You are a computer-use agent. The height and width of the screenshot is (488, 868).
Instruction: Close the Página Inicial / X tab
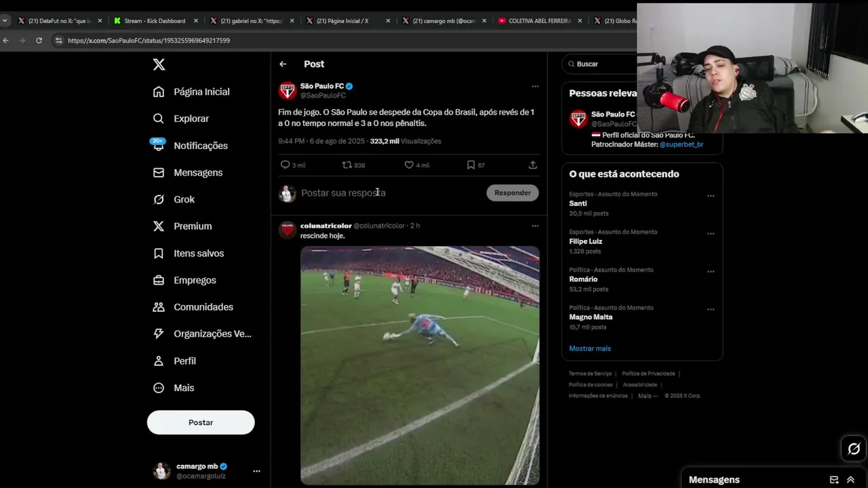point(388,21)
